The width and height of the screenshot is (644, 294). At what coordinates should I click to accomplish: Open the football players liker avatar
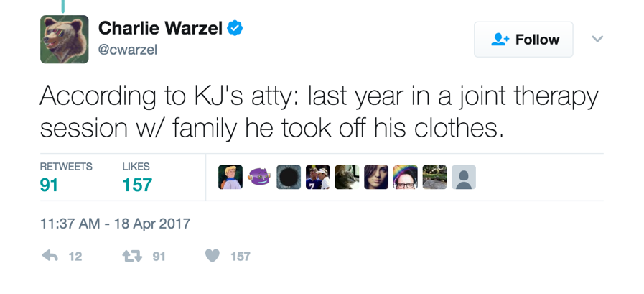tap(318, 178)
